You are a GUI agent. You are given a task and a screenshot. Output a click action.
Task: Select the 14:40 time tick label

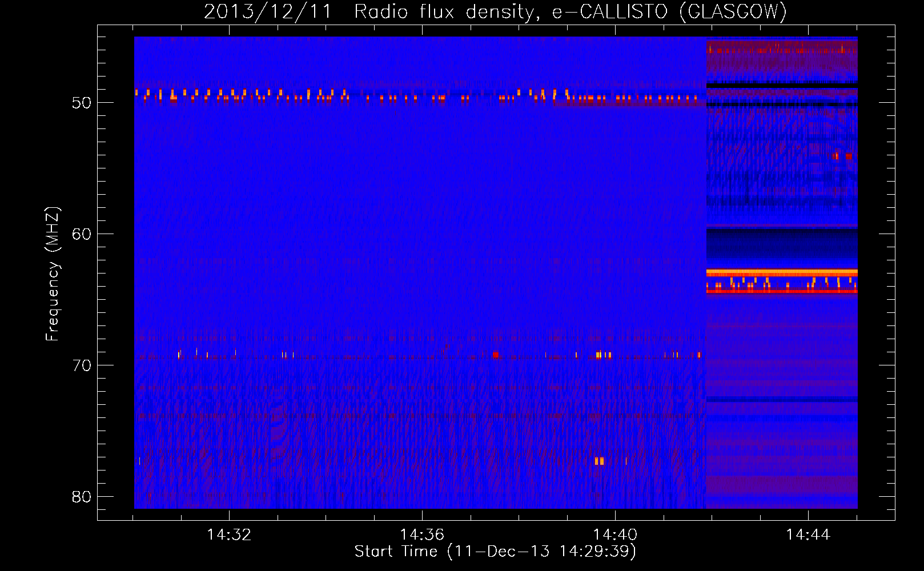click(615, 535)
